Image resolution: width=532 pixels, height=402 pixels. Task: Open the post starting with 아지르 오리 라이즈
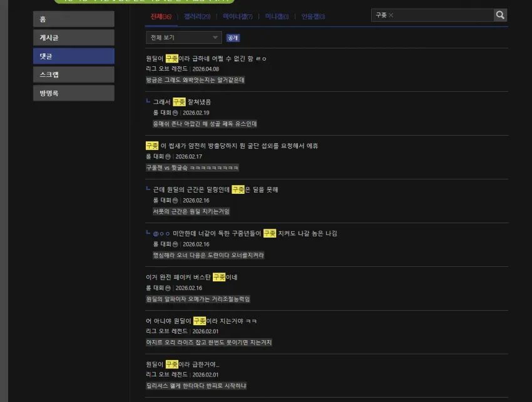click(208, 343)
